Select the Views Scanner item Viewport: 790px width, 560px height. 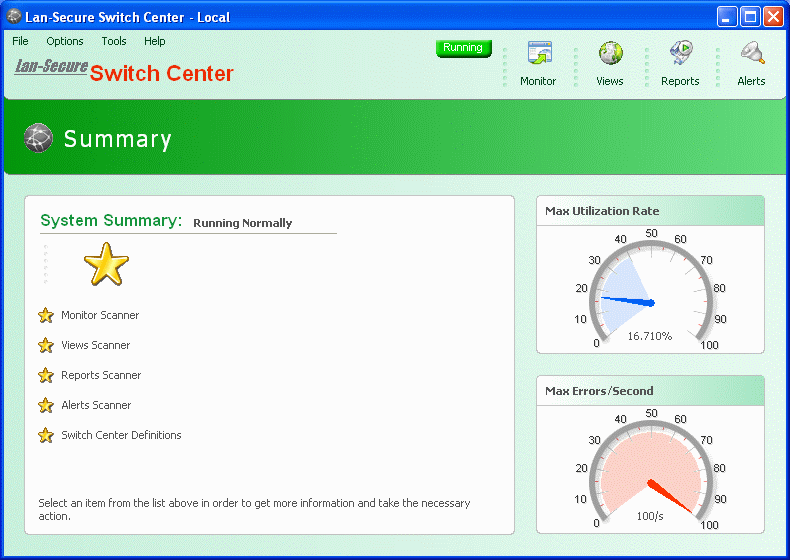(x=96, y=345)
